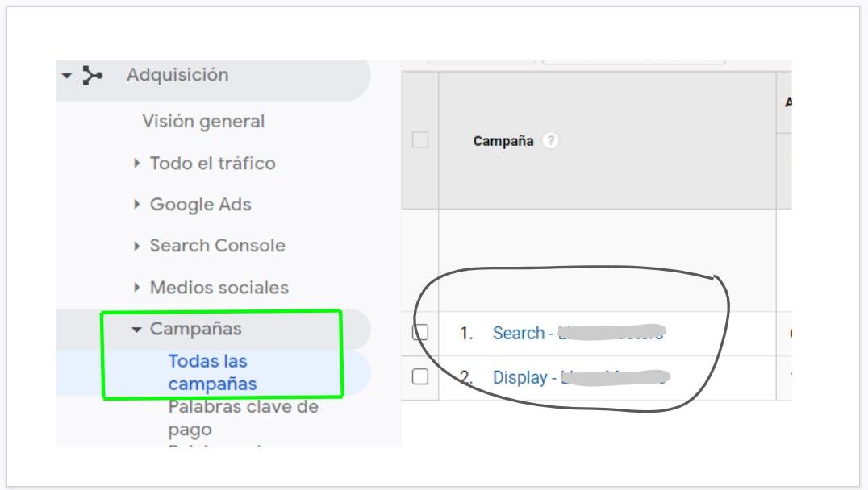Expand the Search Console submenu arrow
This screenshot has width=868, height=490.
136,245
